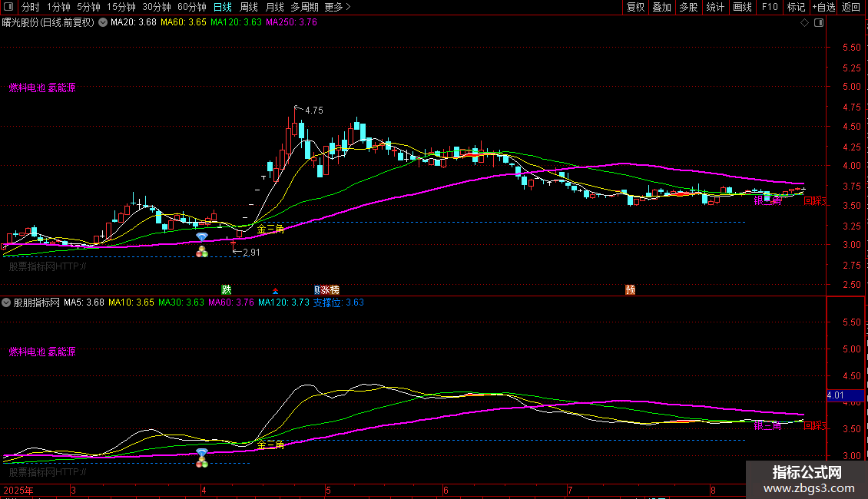868x499 pixels.
Task: Click the sub-chart MA60: 3.76 label
Action: pos(231,302)
